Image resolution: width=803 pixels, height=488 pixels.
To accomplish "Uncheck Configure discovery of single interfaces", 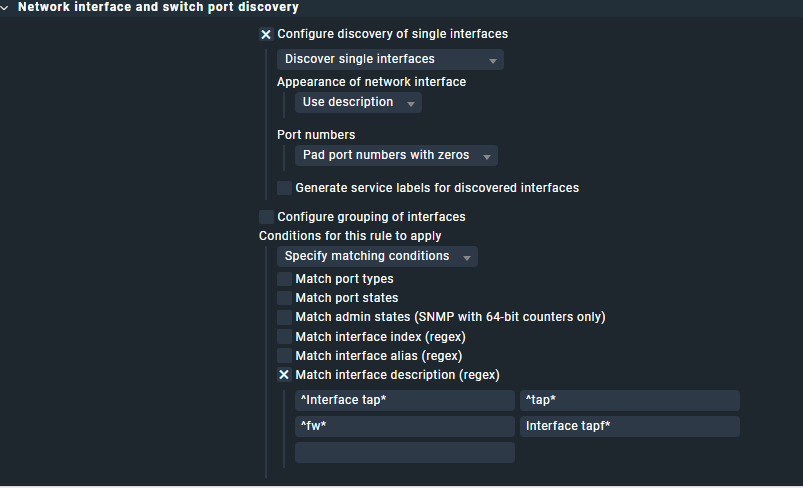I will [x=266, y=34].
